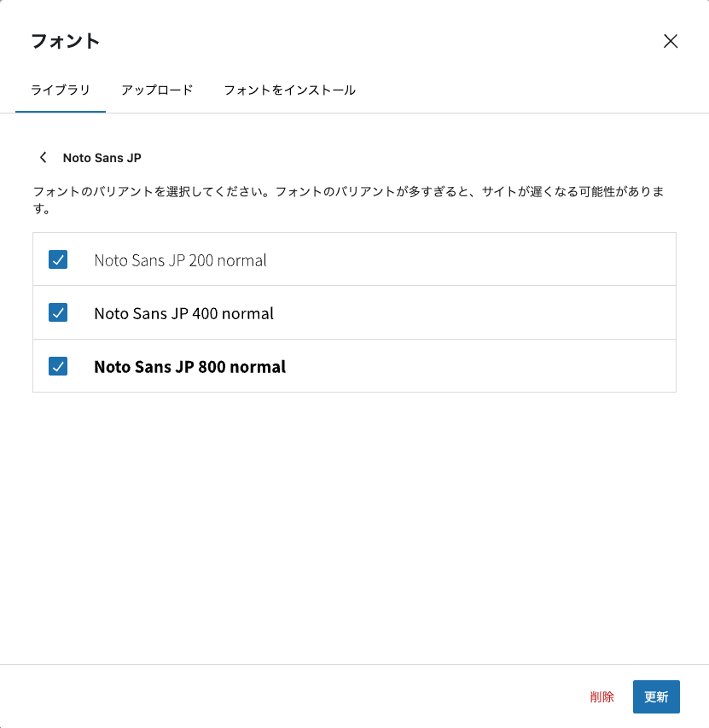Click the 更新 update button

point(656,697)
